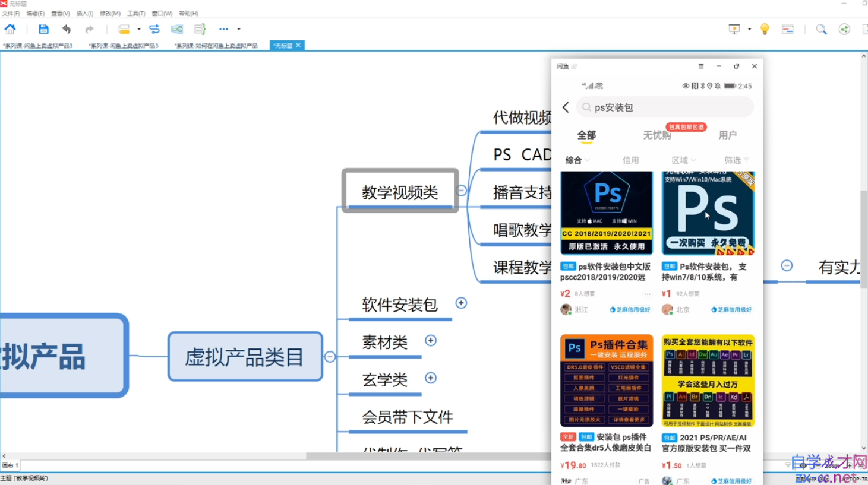Select the 课程教学 subtopic

[x=522, y=267]
